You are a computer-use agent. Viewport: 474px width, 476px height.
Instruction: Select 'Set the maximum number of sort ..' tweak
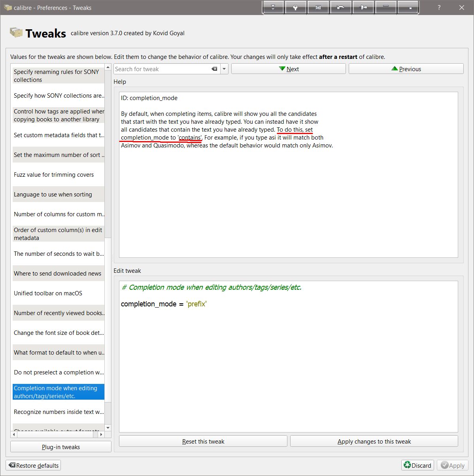(59, 155)
